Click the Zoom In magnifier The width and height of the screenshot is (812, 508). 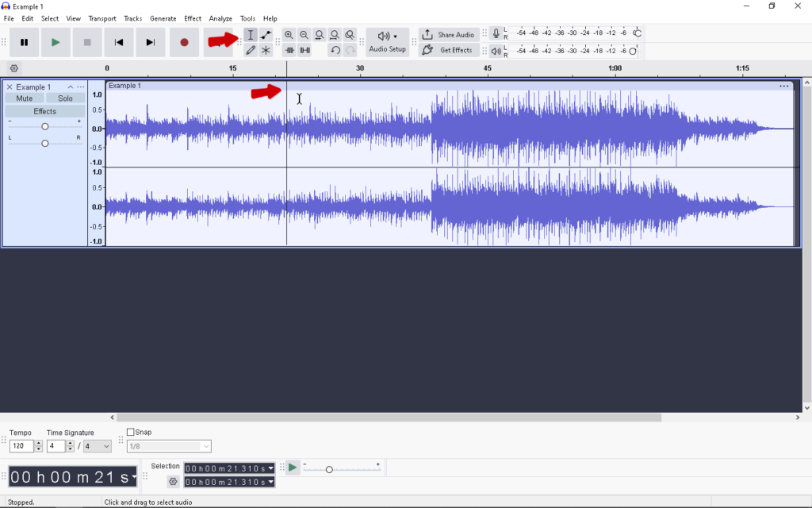(x=289, y=35)
